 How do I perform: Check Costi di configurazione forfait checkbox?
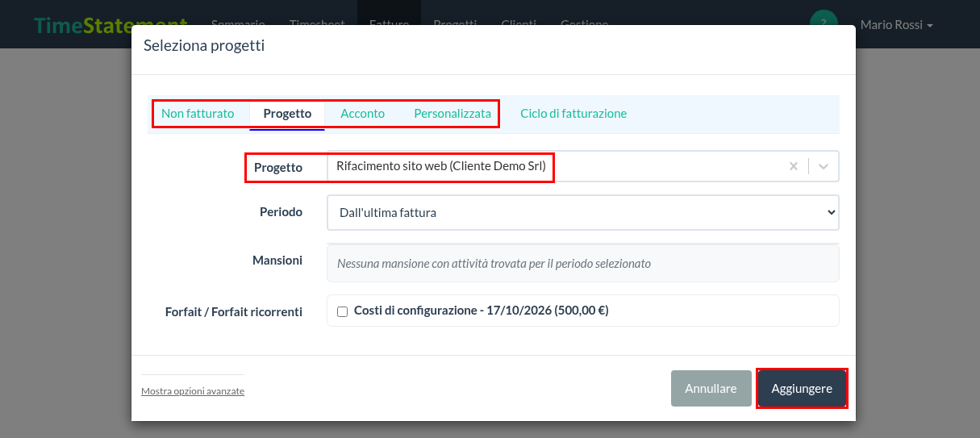pos(342,311)
